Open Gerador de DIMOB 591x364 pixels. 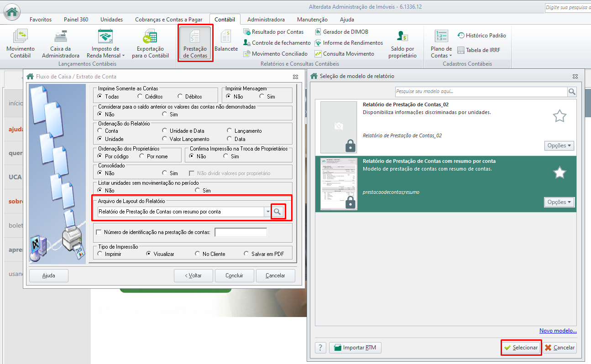click(x=342, y=32)
